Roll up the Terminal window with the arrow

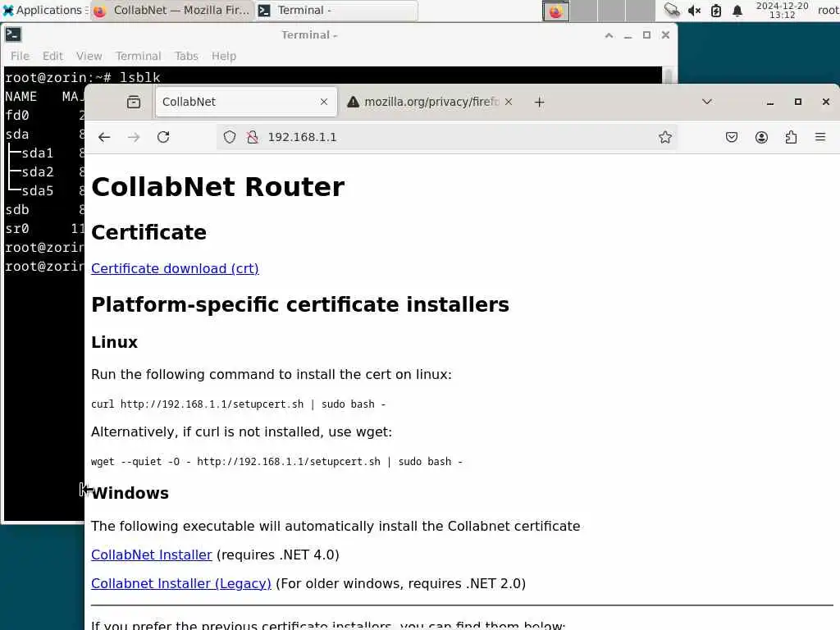click(x=609, y=35)
